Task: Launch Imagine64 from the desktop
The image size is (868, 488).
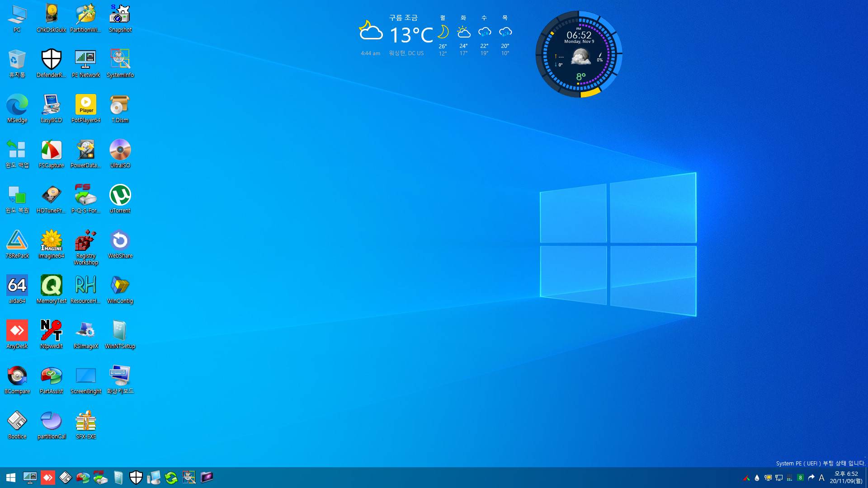Action: pos(52,244)
